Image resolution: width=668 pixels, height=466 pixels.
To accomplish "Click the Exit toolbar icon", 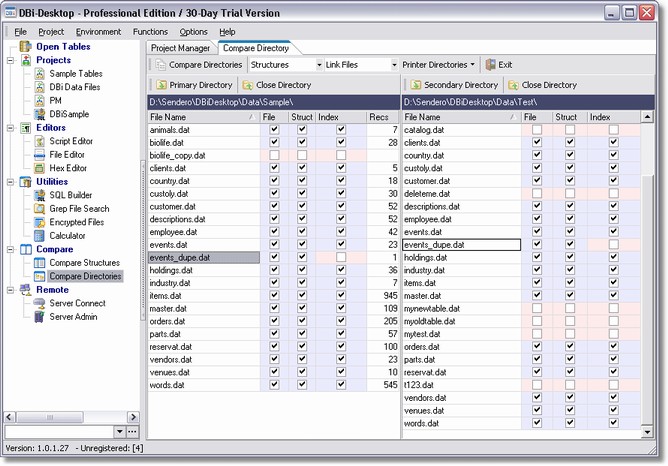I will point(491,65).
